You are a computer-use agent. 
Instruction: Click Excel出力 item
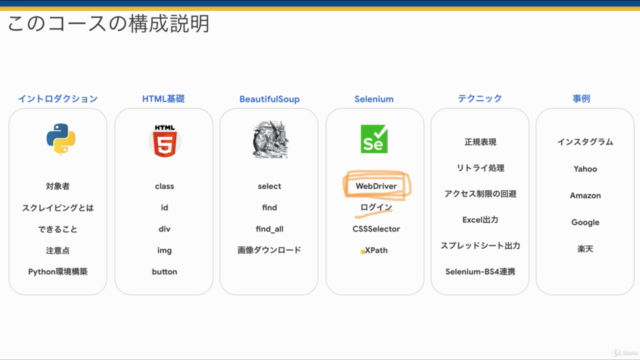(x=480, y=220)
